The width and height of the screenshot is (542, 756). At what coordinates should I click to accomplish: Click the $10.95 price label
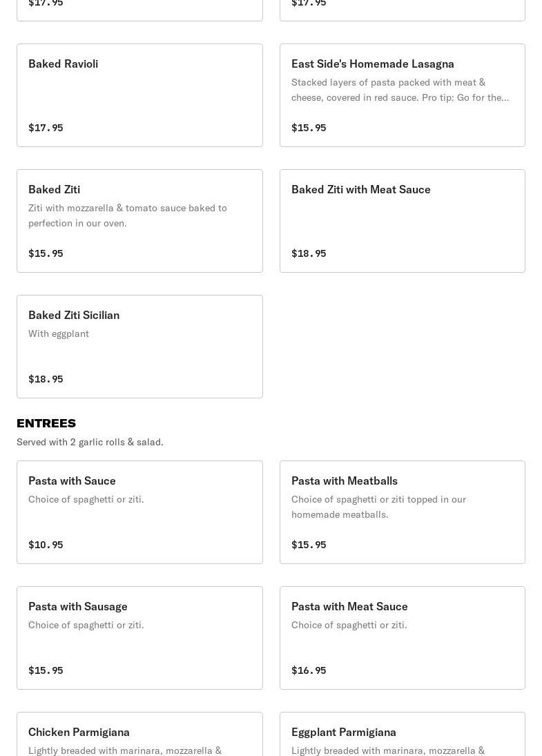[46, 545]
